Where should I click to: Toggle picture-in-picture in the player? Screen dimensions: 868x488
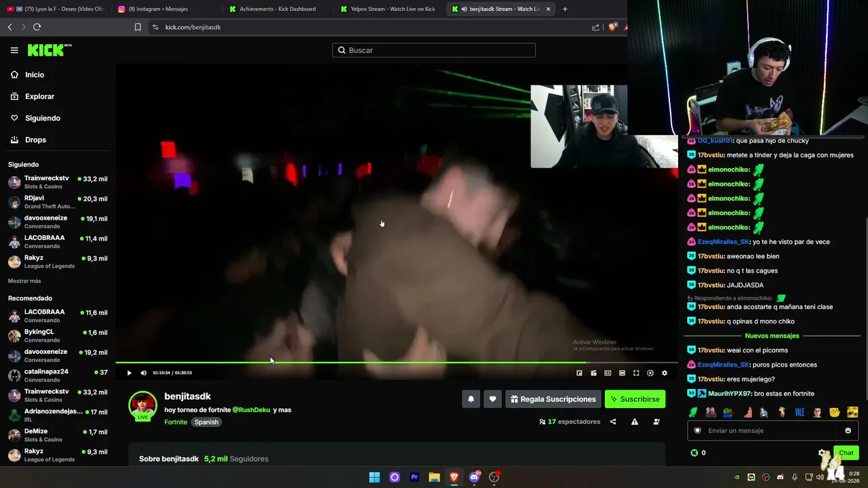[579, 373]
